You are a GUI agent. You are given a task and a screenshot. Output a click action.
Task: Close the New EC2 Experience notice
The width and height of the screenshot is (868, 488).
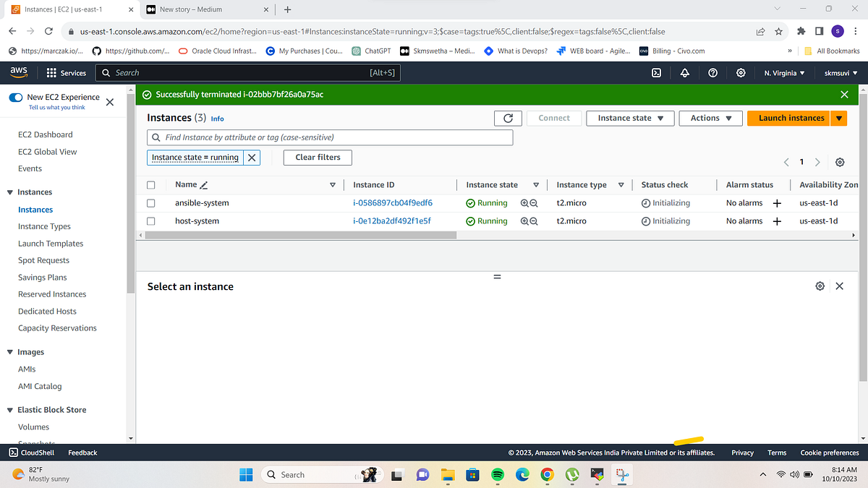click(x=110, y=102)
